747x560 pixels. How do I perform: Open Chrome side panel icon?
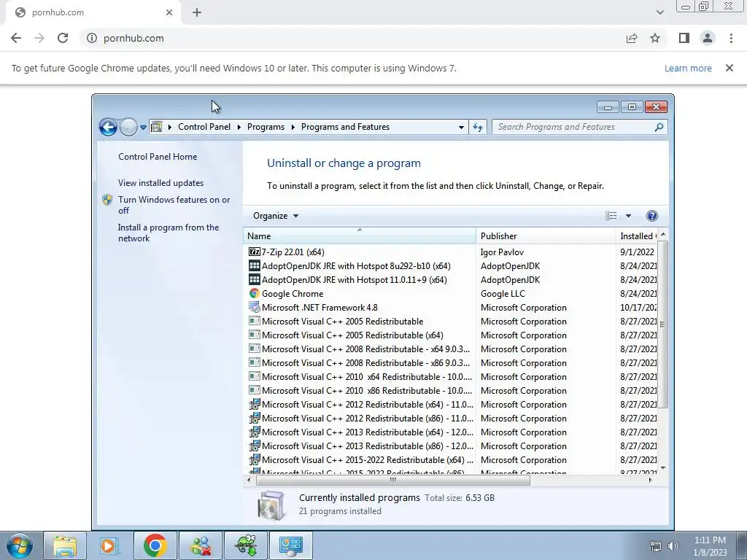pos(684,38)
